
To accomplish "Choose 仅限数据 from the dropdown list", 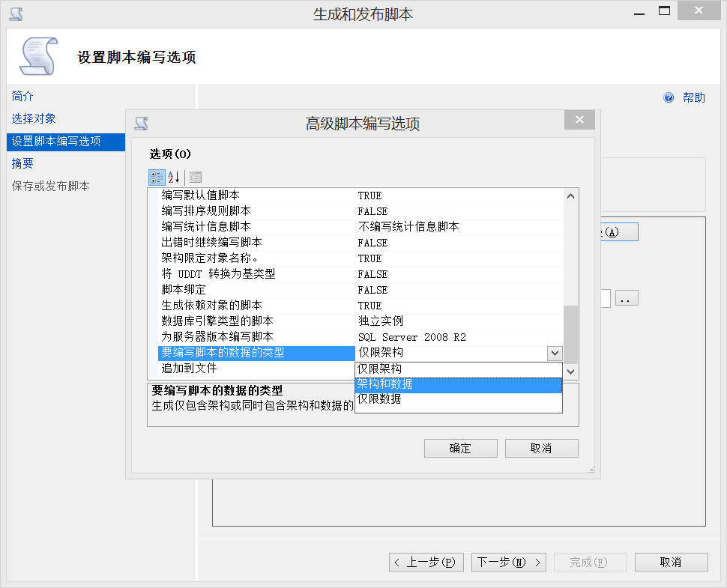I will click(459, 399).
